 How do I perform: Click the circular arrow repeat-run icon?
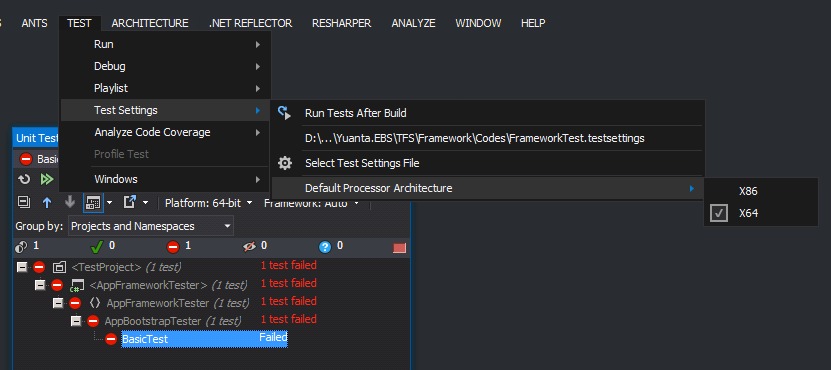[x=24, y=179]
